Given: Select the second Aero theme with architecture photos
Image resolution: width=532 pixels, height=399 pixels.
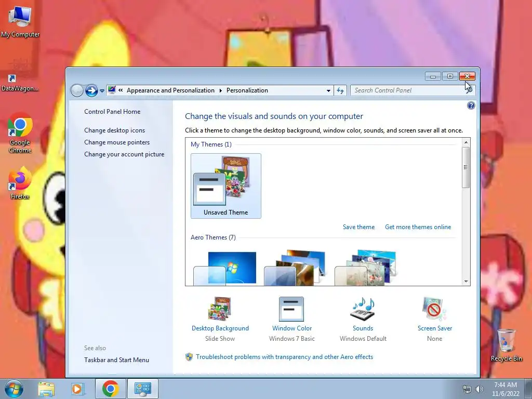Looking at the screenshot, I should click(295, 268).
